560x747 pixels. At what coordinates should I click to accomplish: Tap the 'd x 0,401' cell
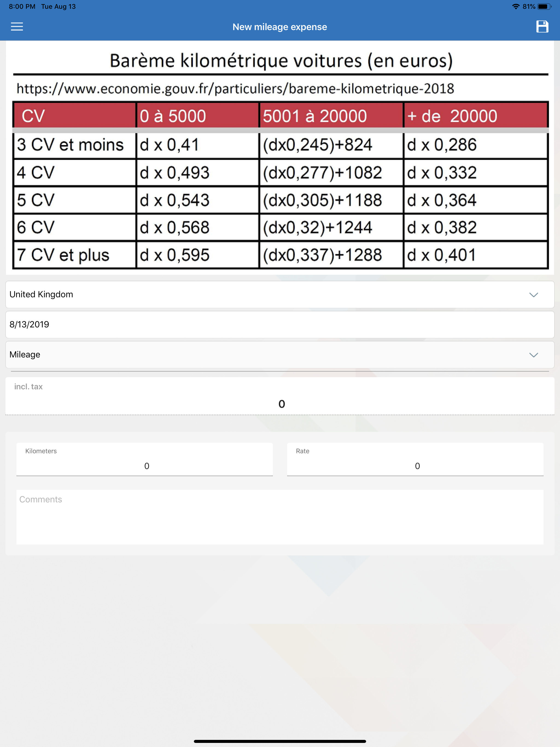(x=475, y=255)
